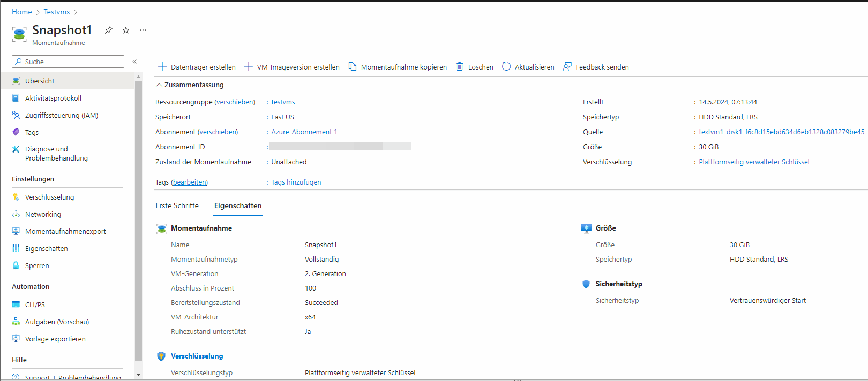The height and width of the screenshot is (381, 868).
Task: Collapse the Zusammenfassung section
Action: point(159,85)
